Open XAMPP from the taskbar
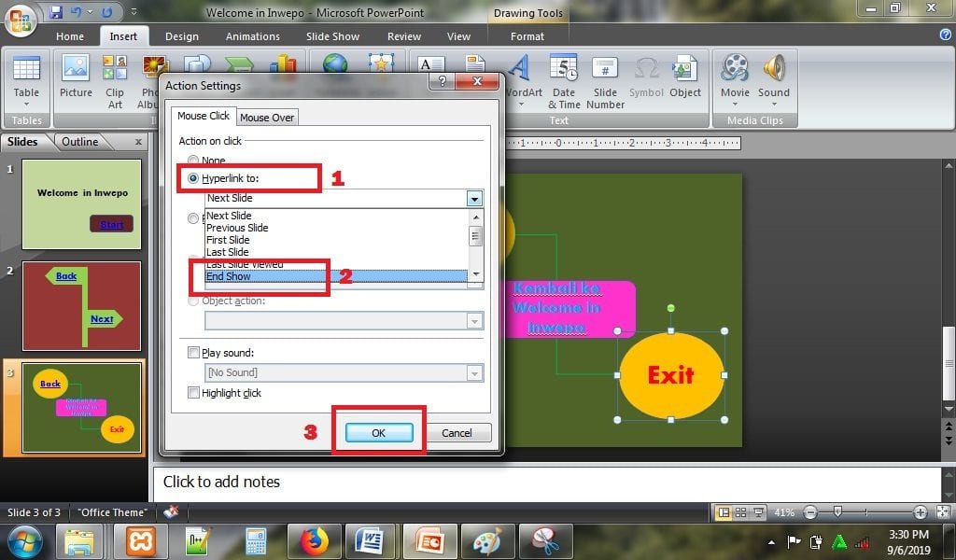Viewport: 956px width, 560px height. 141,541
